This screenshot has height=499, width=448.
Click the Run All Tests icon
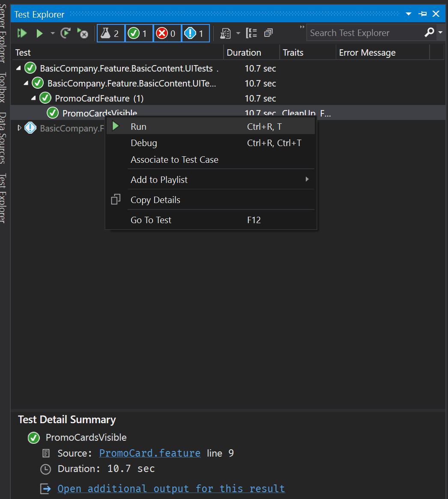click(22, 33)
